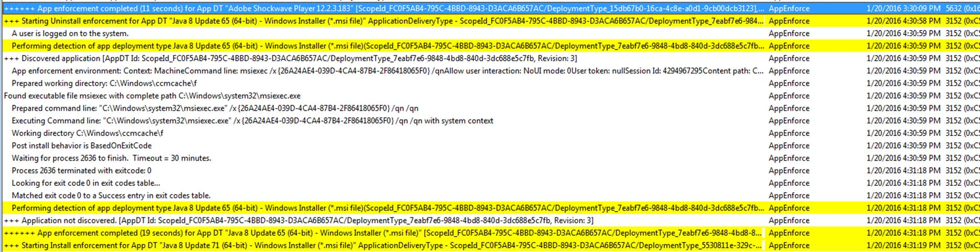Select the Adobe Shockwave enforcement completed row
Viewport: 980px width, 252px height.
[x=490, y=8]
